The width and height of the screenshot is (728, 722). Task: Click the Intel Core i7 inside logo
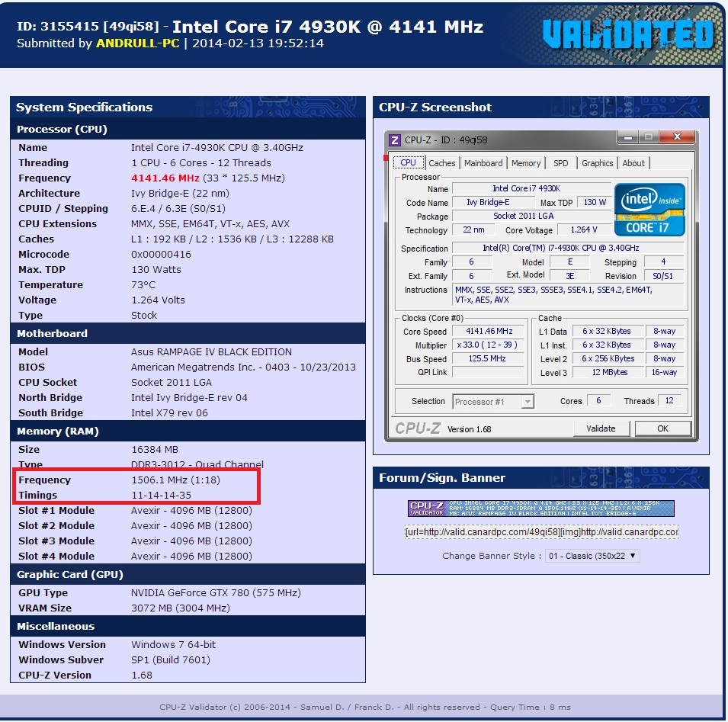click(x=649, y=210)
